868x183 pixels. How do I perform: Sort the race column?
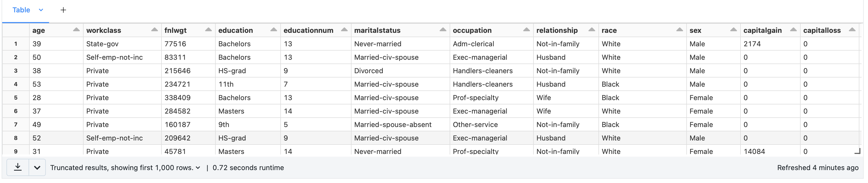679,30
